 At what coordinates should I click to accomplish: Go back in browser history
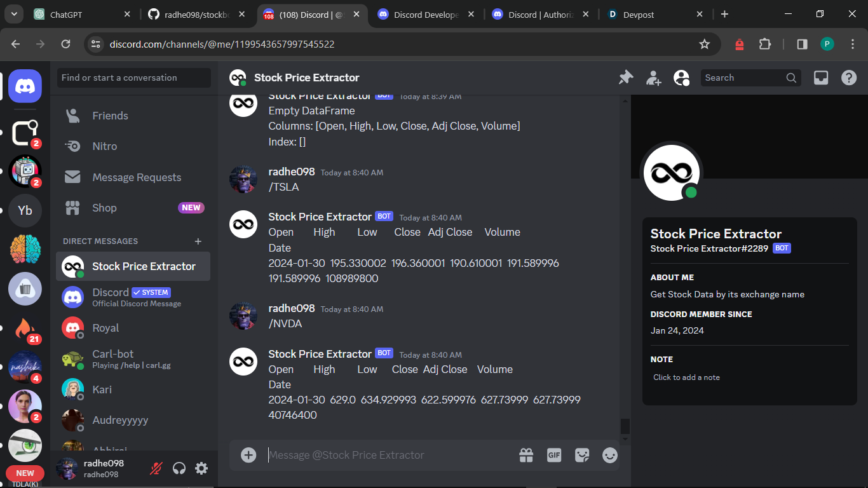tap(16, 44)
